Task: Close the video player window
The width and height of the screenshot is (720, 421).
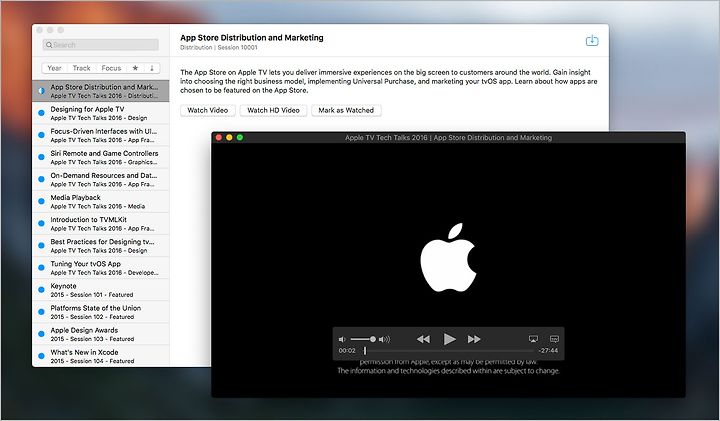Action: tap(219, 137)
